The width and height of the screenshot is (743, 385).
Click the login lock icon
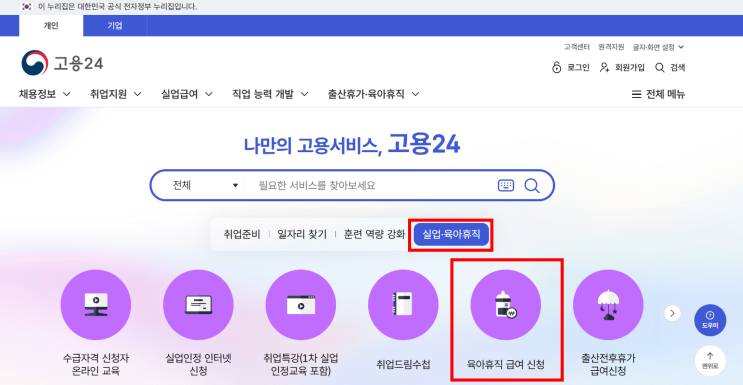coord(557,67)
